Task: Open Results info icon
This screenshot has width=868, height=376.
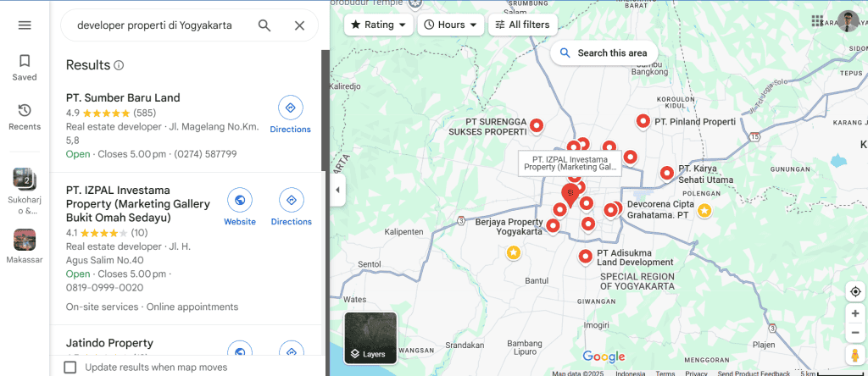Action: pos(119,65)
